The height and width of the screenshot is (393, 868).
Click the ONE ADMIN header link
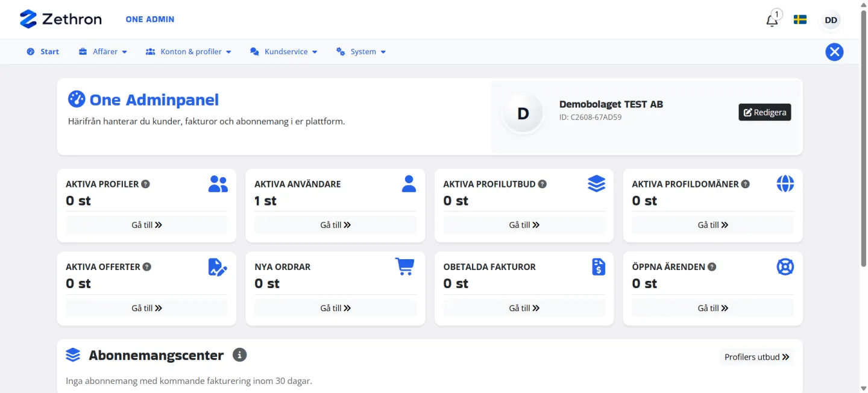[150, 19]
